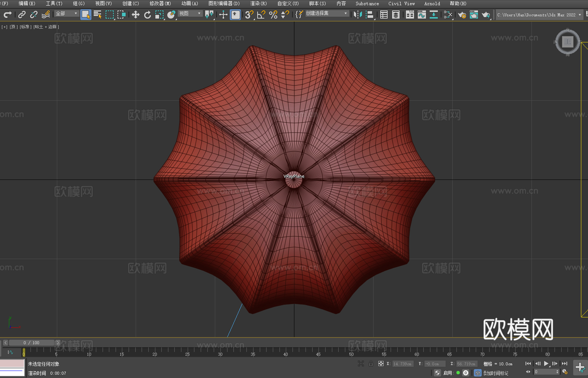Open the 修改器(M) menu
Viewport: 588px width, 378px height.
160,3
